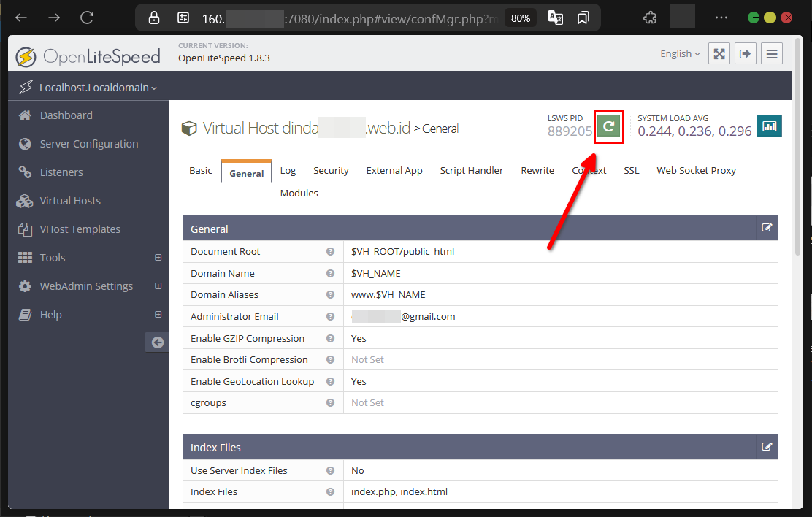Show help for Document Root

(x=330, y=251)
